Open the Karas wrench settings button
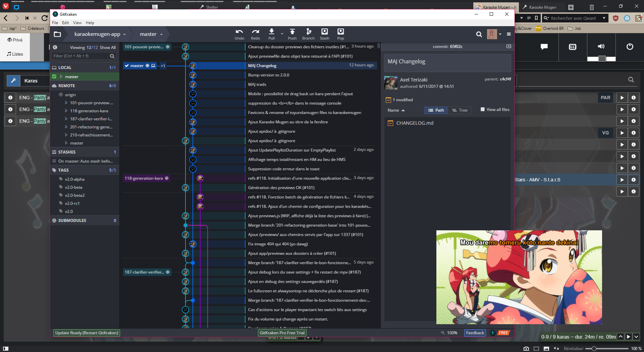Screen dimensions: 644x352 (13, 80)
